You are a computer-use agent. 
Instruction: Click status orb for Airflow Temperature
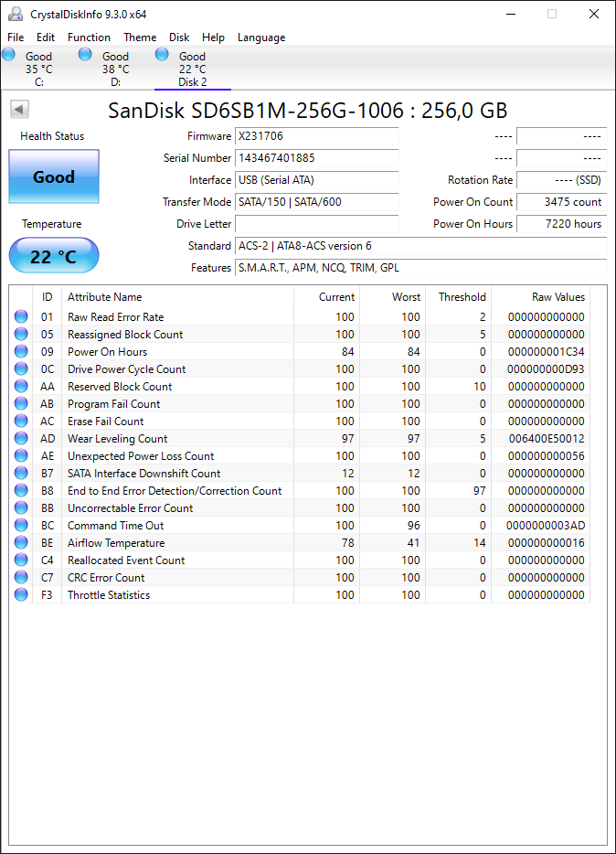coord(21,542)
